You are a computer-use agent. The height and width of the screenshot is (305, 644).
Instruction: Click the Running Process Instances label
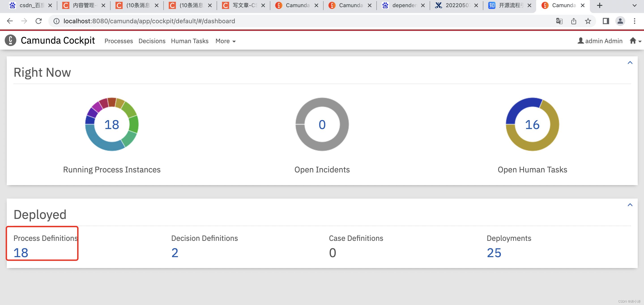click(112, 170)
